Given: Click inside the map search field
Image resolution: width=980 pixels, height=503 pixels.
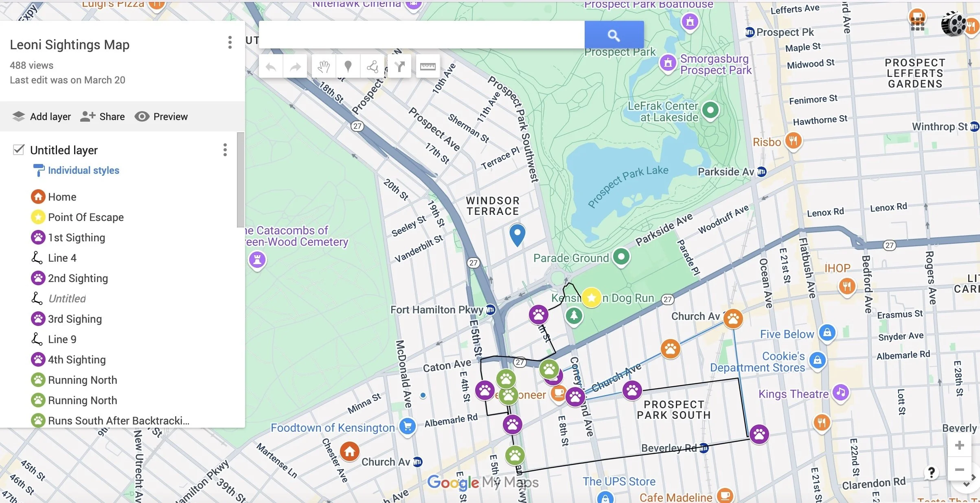Looking at the screenshot, I should (421, 35).
